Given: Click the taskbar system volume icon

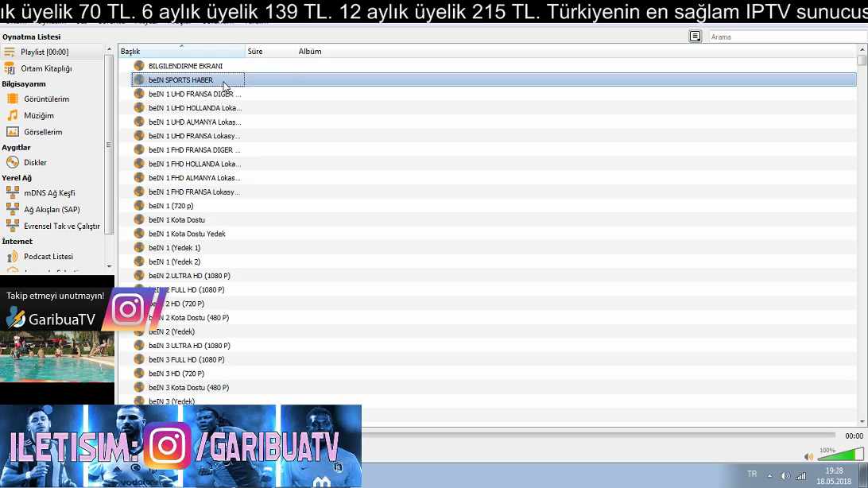Looking at the screenshot, I should pos(785,476).
